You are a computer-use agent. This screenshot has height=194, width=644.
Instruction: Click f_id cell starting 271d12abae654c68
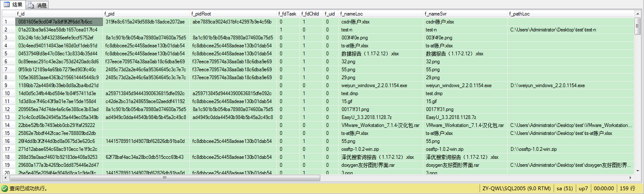[59, 149]
